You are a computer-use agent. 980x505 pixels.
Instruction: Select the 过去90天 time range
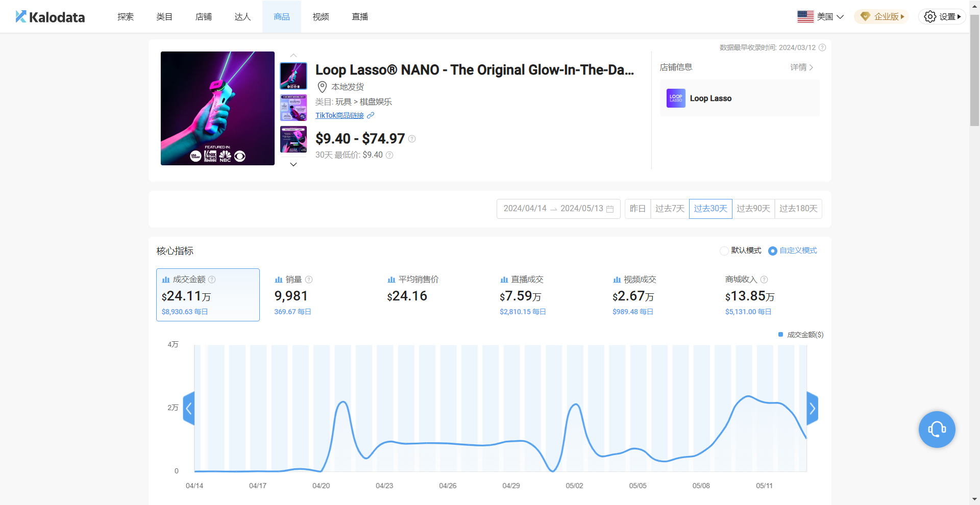coord(753,209)
